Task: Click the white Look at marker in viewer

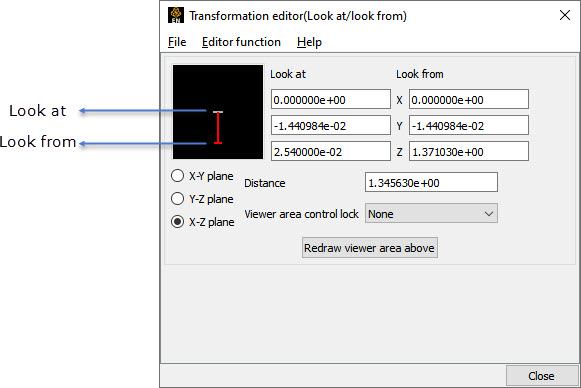Action: tap(218, 112)
